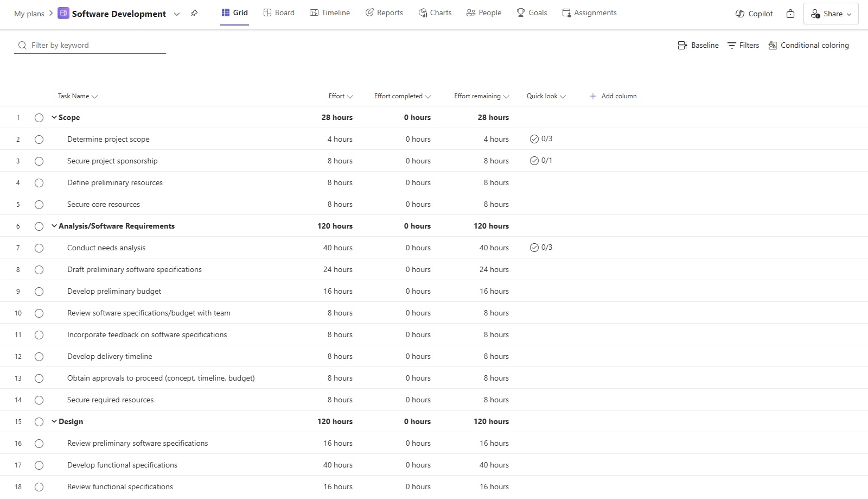Switch to the Board view tab

click(x=279, y=12)
